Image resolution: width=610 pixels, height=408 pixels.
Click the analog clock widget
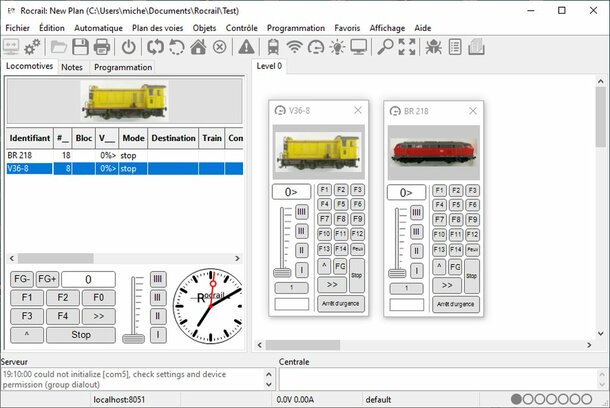pos(208,306)
